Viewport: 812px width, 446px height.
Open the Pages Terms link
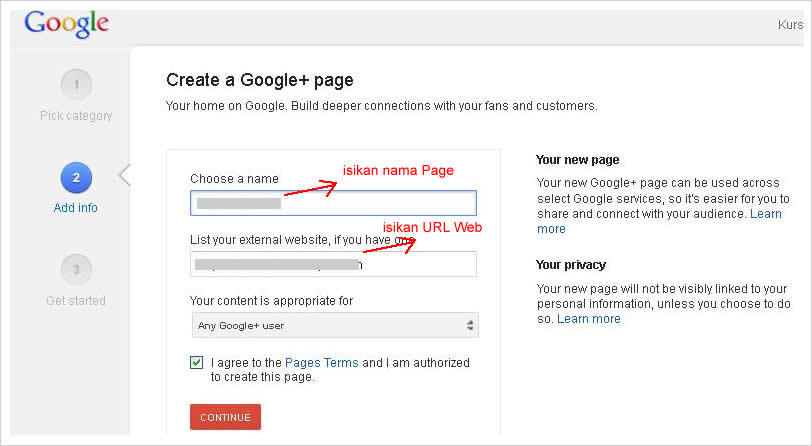(x=322, y=363)
